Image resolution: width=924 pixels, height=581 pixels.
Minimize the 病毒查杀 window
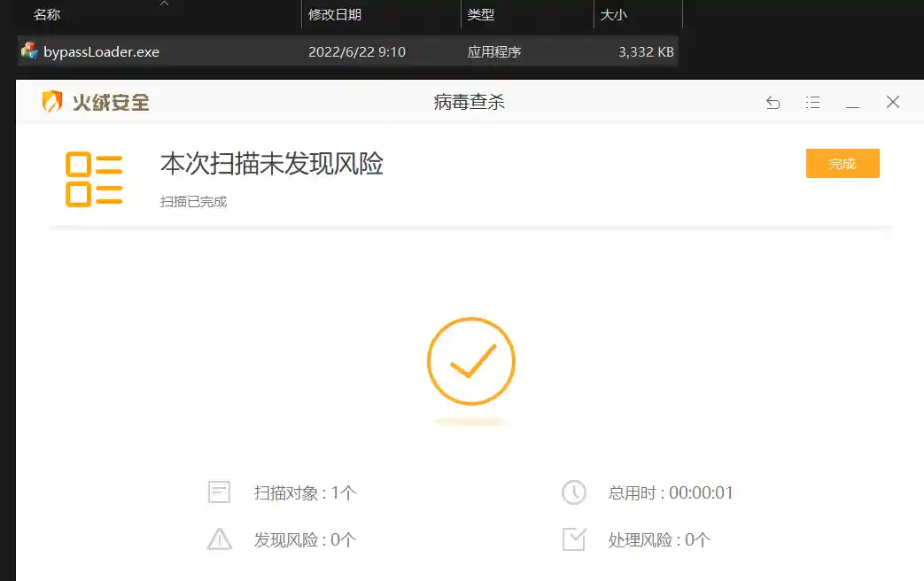coord(852,106)
